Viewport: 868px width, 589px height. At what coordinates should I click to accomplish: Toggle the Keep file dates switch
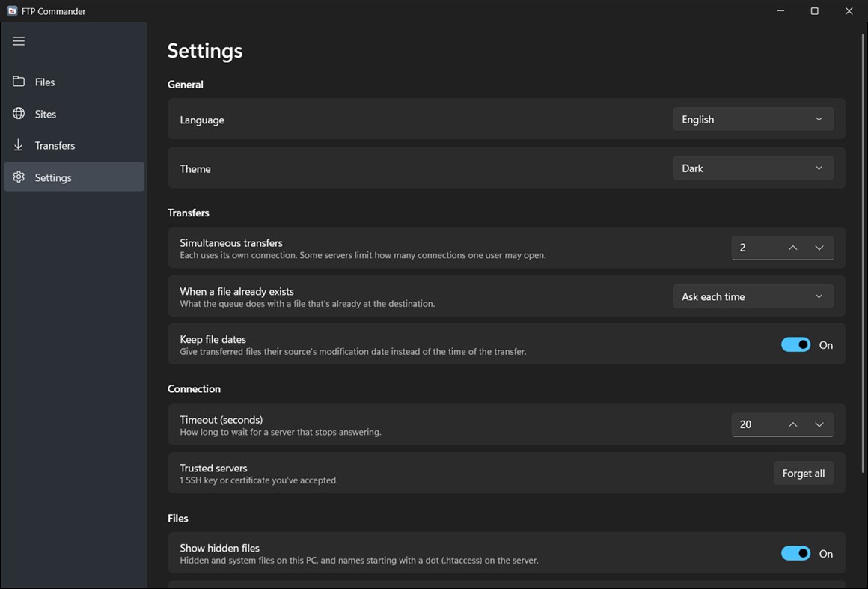pyautogui.click(x=795, y=345)
